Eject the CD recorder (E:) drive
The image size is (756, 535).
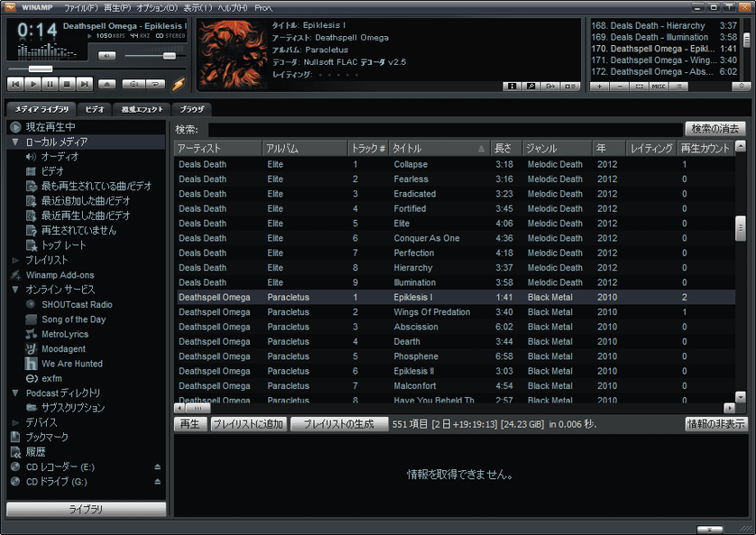pyautogui.click(x=158, y=467)
